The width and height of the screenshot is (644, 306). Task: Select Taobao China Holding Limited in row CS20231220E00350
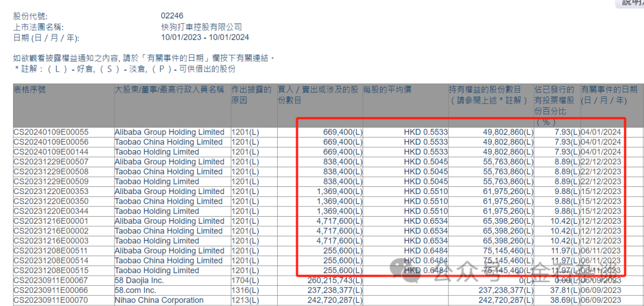(x=168, y=201)
